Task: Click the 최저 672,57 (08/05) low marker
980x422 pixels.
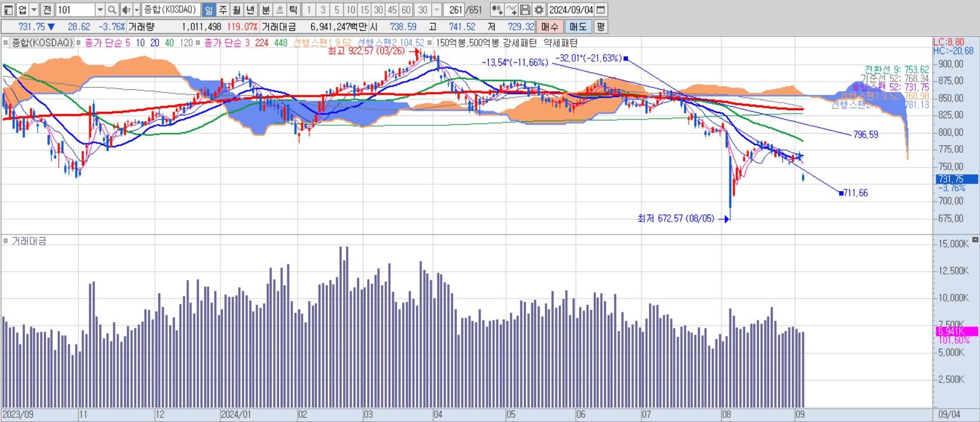Action: pos(676,219)
